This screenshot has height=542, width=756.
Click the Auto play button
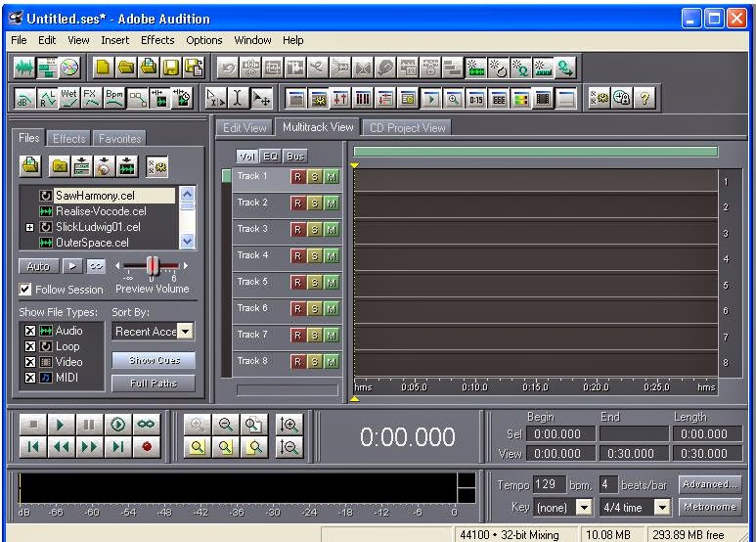38,266
